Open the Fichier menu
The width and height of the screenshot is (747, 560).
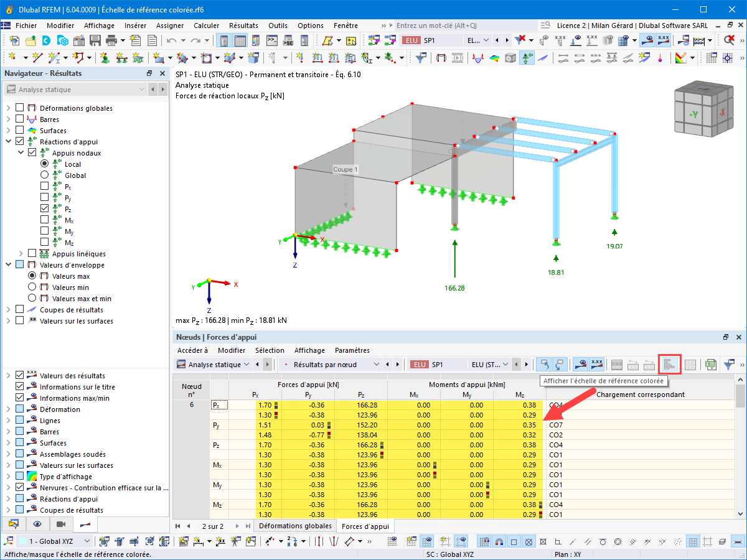click(x=26, y=26)
